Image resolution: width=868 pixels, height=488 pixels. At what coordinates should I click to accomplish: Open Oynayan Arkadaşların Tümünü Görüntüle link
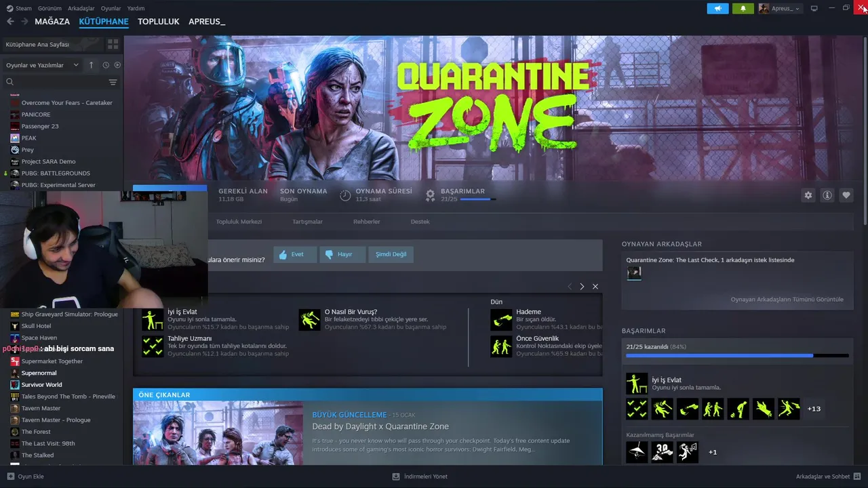pyautogui.click(x=787, y=299)
